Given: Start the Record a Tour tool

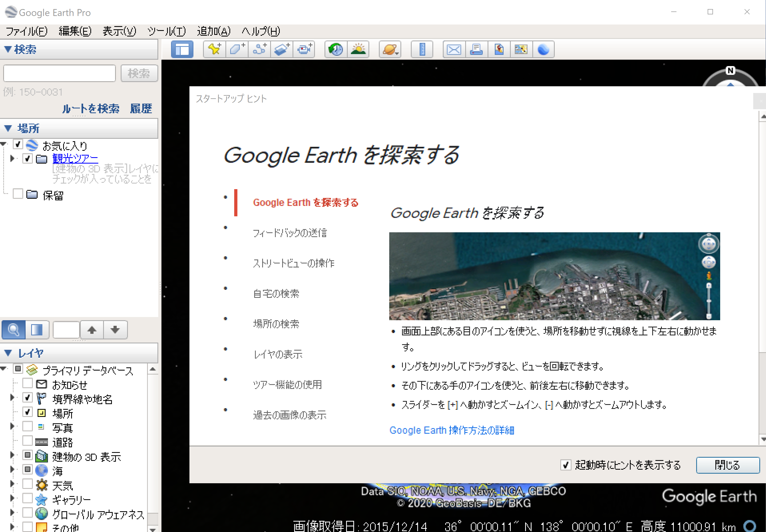Looking at the screenshot, I should [304, 49].
